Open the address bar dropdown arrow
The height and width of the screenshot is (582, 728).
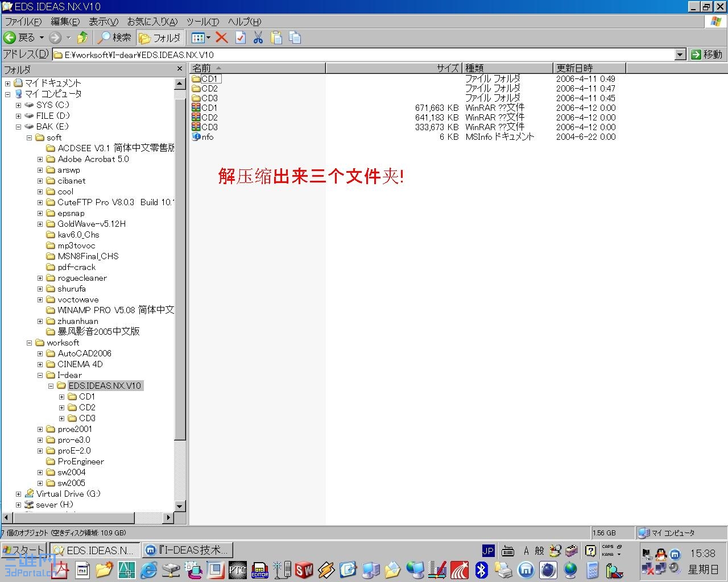coord(680,55)
